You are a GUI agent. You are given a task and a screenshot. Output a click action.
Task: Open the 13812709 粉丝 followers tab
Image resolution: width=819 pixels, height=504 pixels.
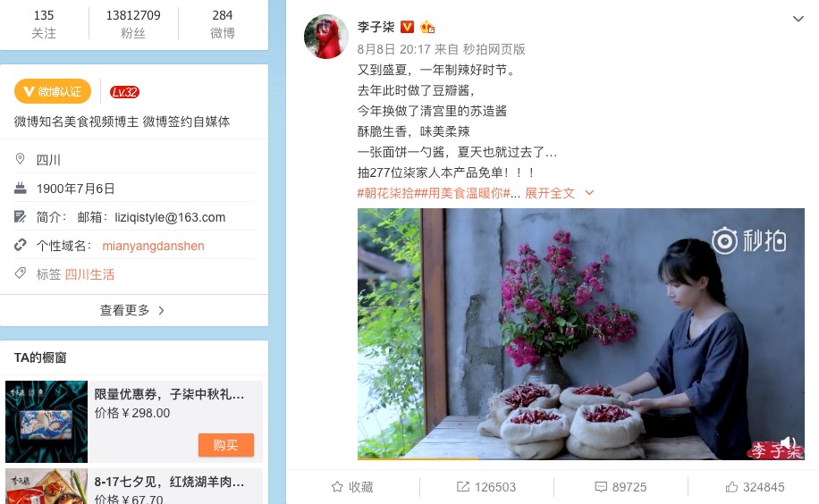click(133, 24)
